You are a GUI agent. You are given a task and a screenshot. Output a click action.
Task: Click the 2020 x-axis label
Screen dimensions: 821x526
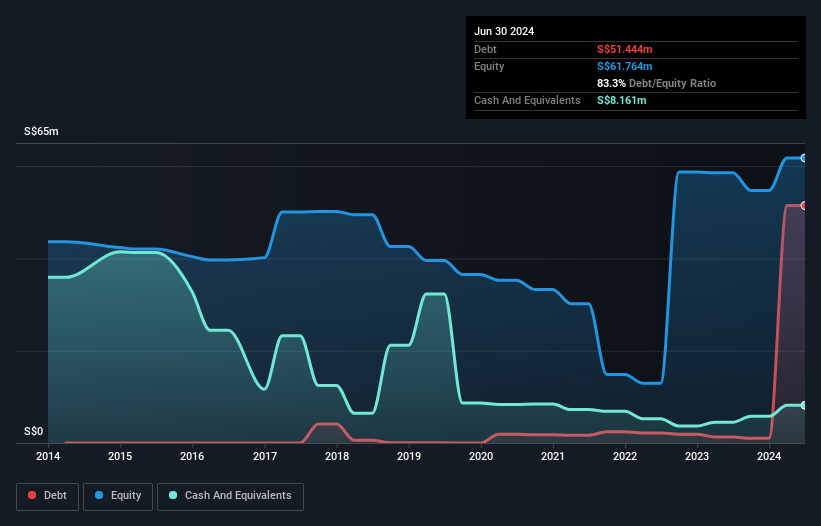pyautogui.click(x=481, y=456)
